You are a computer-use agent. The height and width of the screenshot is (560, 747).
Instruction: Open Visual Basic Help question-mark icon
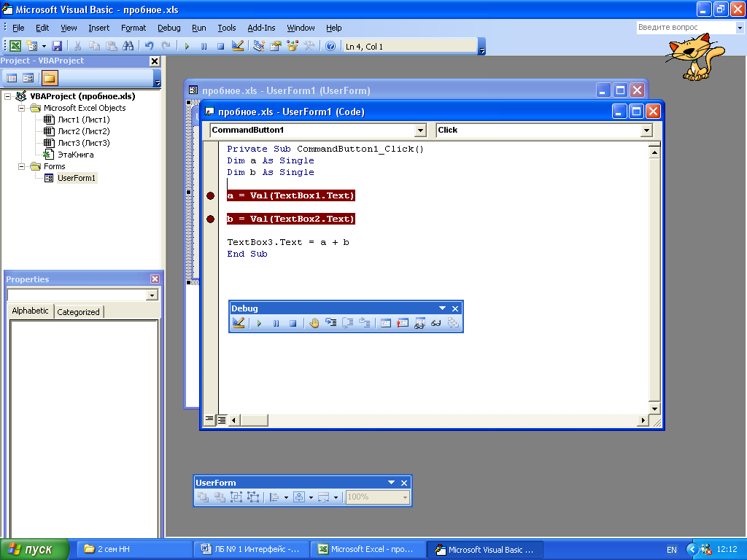(x=330, y=46)
